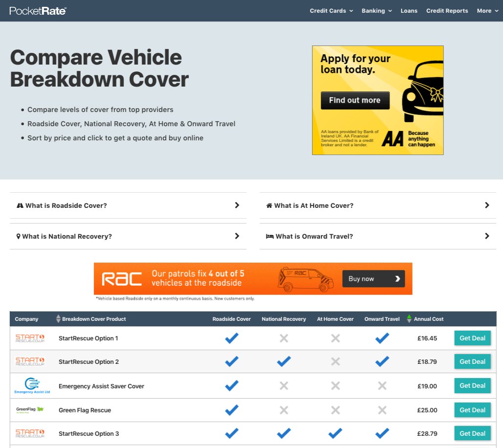Click the Onward Travel cross for Green Flag Rescue
Image resolution: width=503 pixels, height=448 pixels.
pyautogui.click(x=382, y=410)
